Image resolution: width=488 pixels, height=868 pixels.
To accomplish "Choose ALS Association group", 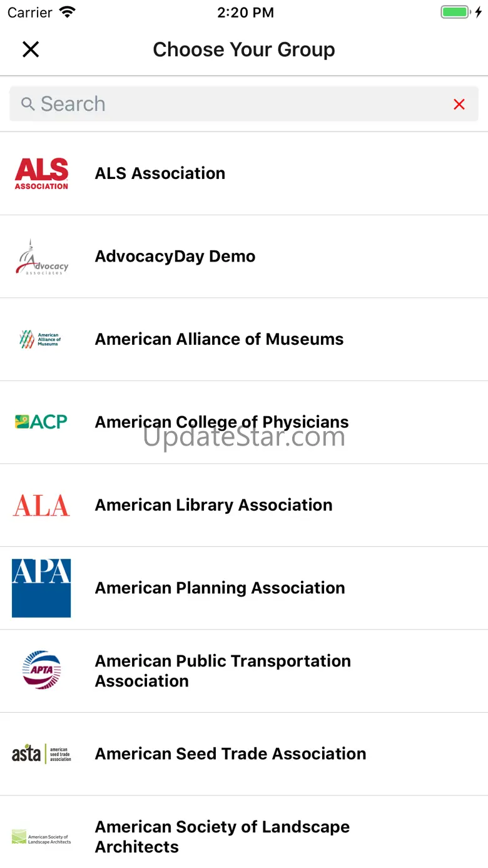I will [160, 173].
